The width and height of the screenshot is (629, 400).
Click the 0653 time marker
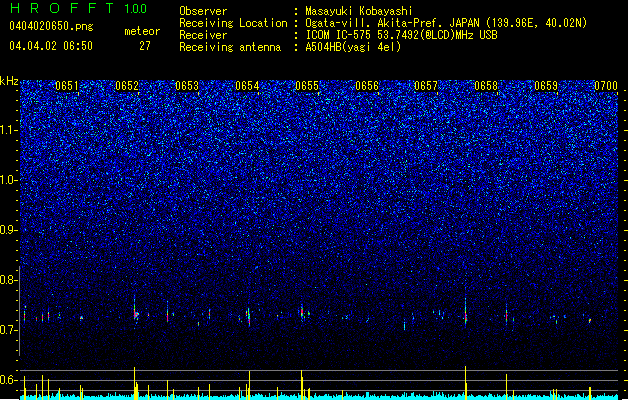tap(187, 86)
